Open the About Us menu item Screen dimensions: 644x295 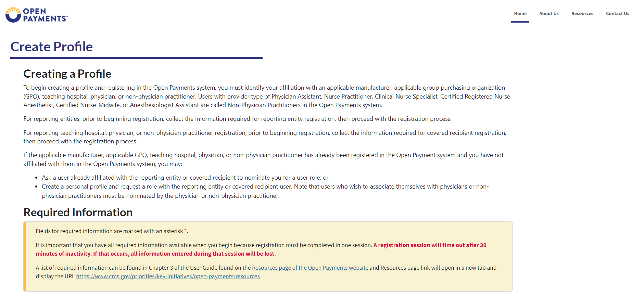pos(549,14)
